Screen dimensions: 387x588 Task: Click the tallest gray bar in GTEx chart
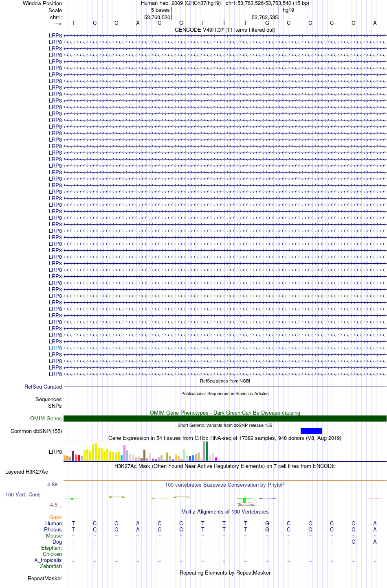[204, 451]
